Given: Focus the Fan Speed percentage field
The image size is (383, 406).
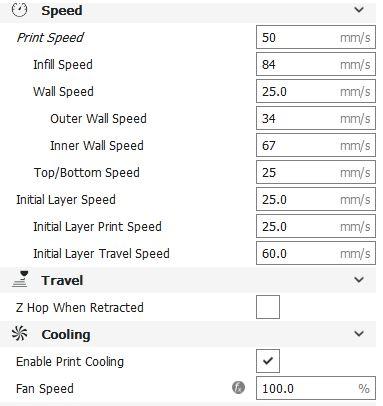Looking at the screenshot, I should [316, 388].
